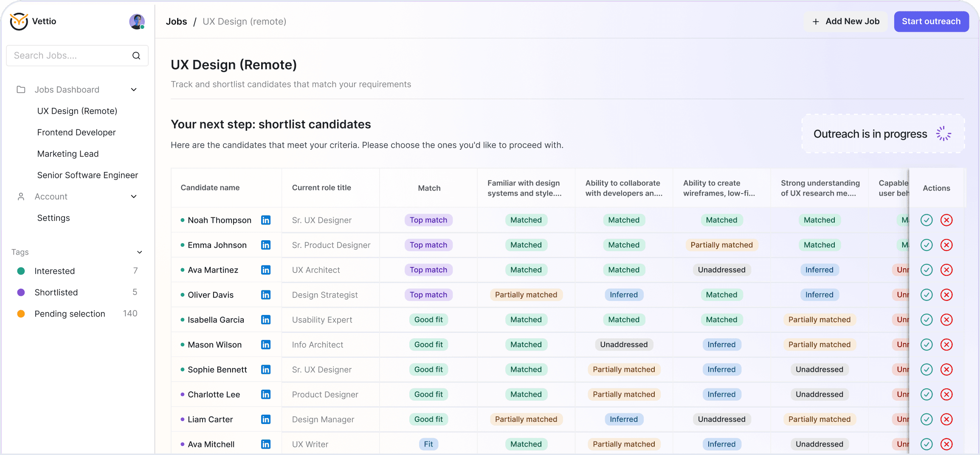Image resolution: width=980 pixels, height=455 pixels.
Task: Open the Frontend Developer job
Action: tap(76, 132)
